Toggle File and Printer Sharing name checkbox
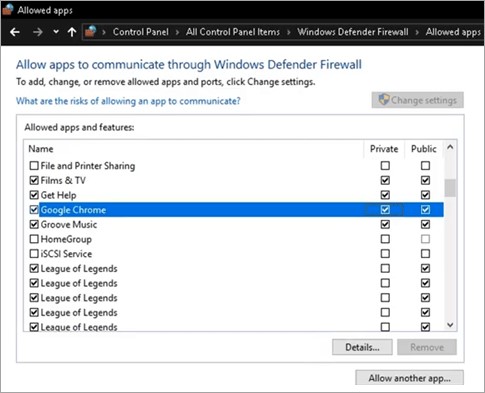This screenshot has height=393, width=485. point(34,166)
